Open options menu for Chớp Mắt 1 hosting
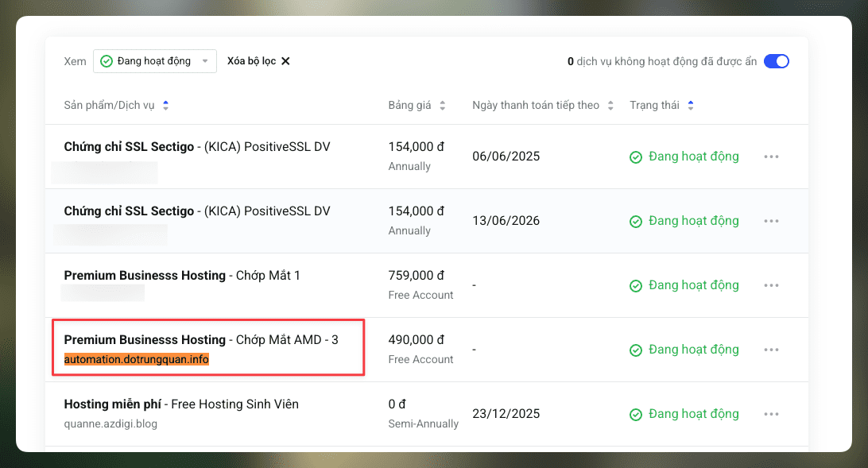The image size is (868, 468). tap(771, 284)
